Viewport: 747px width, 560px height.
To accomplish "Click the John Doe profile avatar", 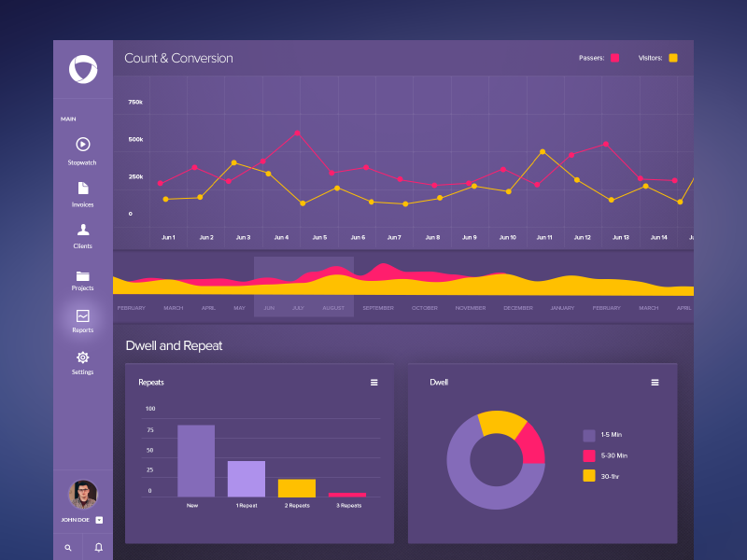I will pyautogui.click(x=83, y=495).
